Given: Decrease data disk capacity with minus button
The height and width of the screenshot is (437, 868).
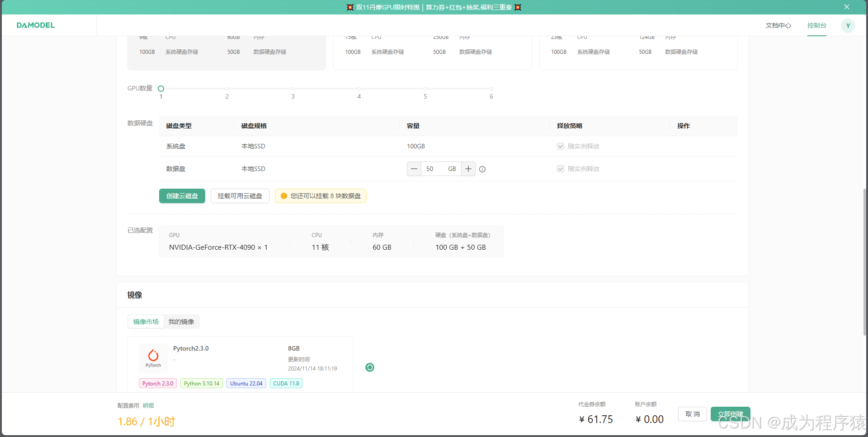Looking at the screenshot, I should tap(414, 169).
